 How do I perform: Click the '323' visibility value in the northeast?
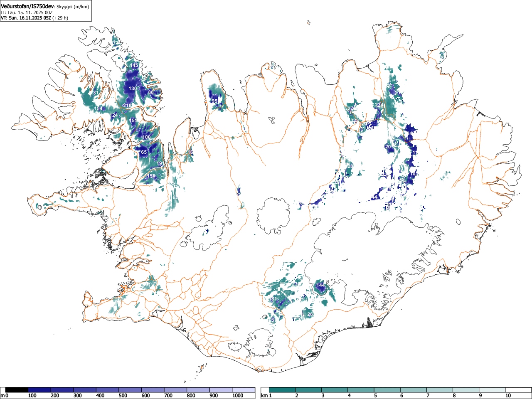click(354, 121)
